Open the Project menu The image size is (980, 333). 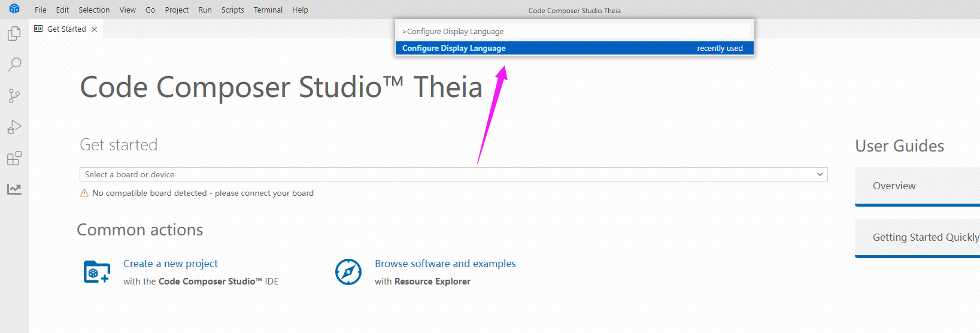(177, 10)
